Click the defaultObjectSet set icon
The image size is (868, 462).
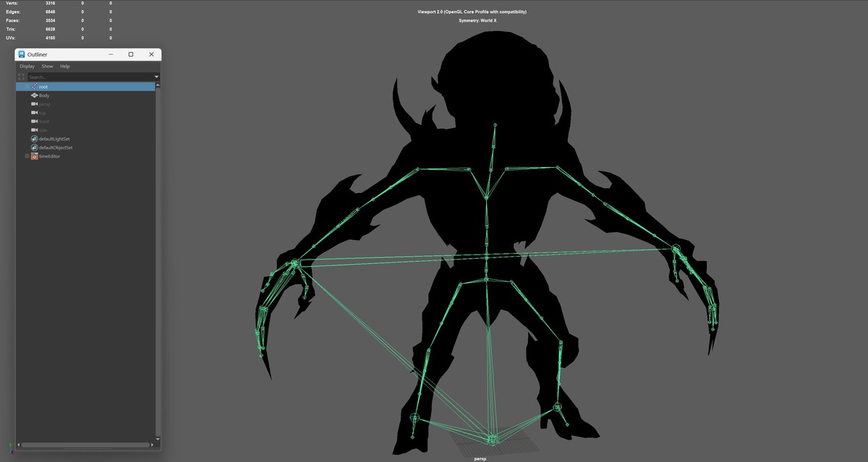[x=35, y=147]
